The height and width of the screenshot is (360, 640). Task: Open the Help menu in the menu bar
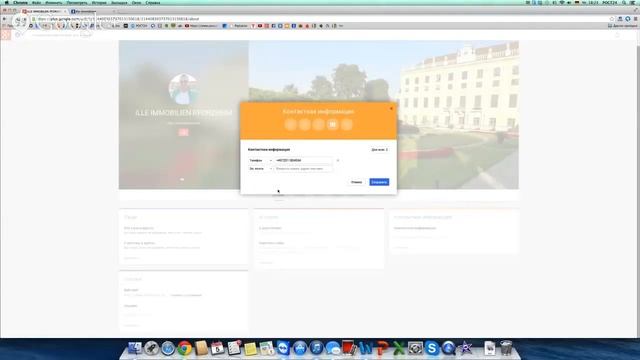[x=153, y=2]
